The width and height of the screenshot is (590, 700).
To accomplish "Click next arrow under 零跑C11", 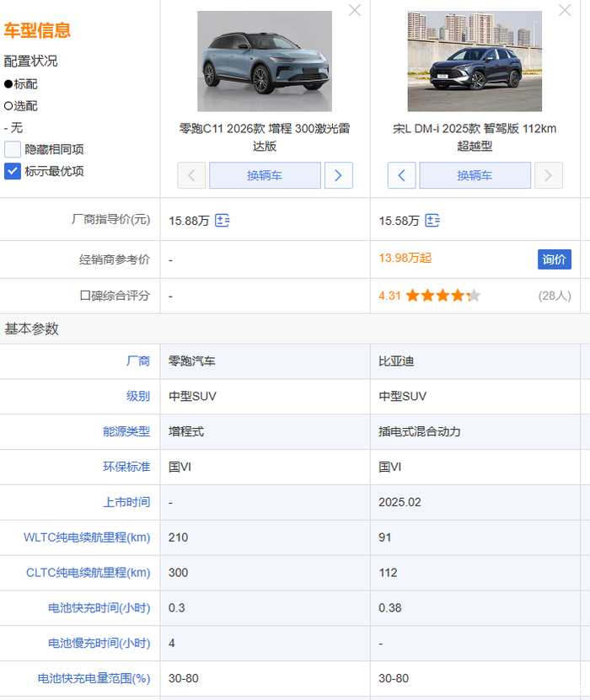I will point(338,175).
